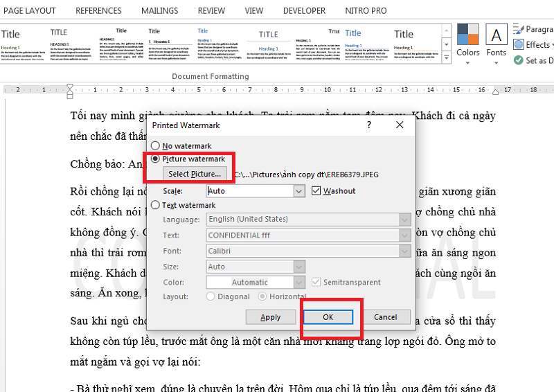Close the Printed Watermark dialog
The width and height of the screenshot is (554, 392).
[x=400, y=125]
